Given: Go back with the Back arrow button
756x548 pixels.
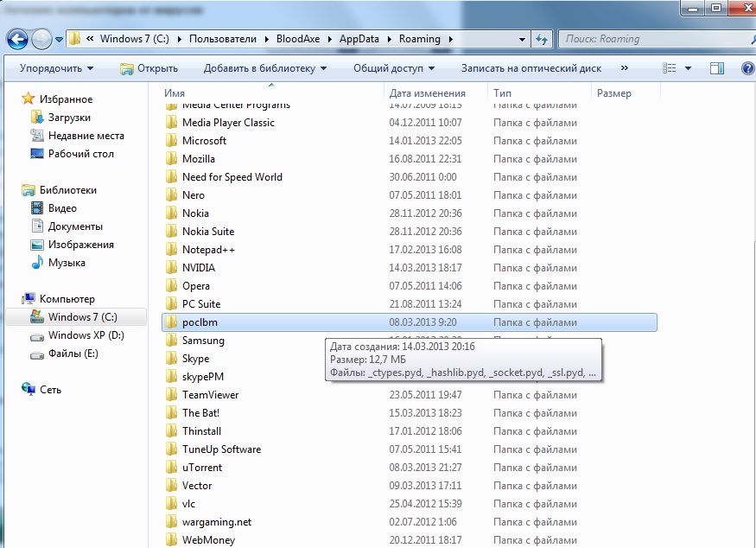Looking at the screenshot, I should pyautogui.click(x=17, y=39).
